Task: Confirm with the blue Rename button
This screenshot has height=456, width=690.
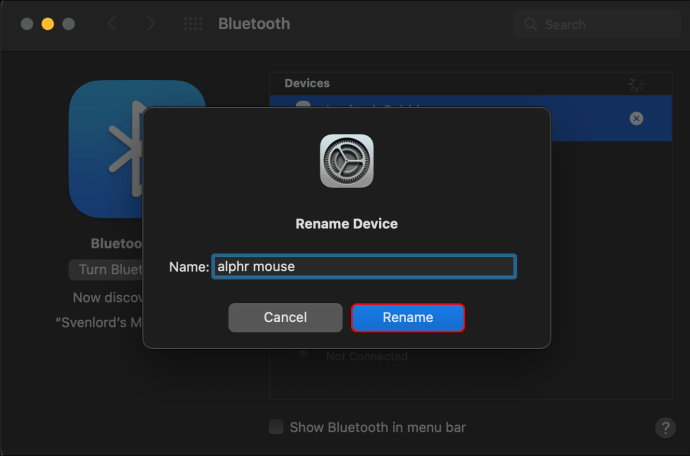Action: 407,317
